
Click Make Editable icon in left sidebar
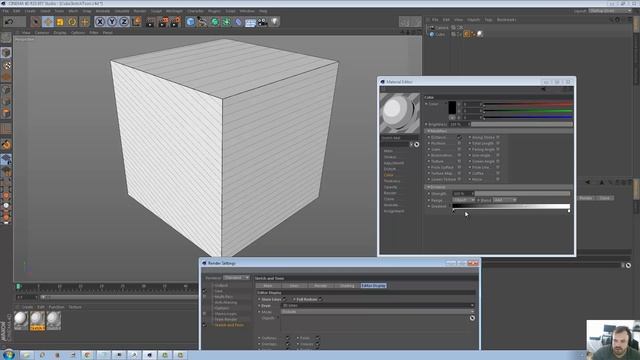coord(6,38)
